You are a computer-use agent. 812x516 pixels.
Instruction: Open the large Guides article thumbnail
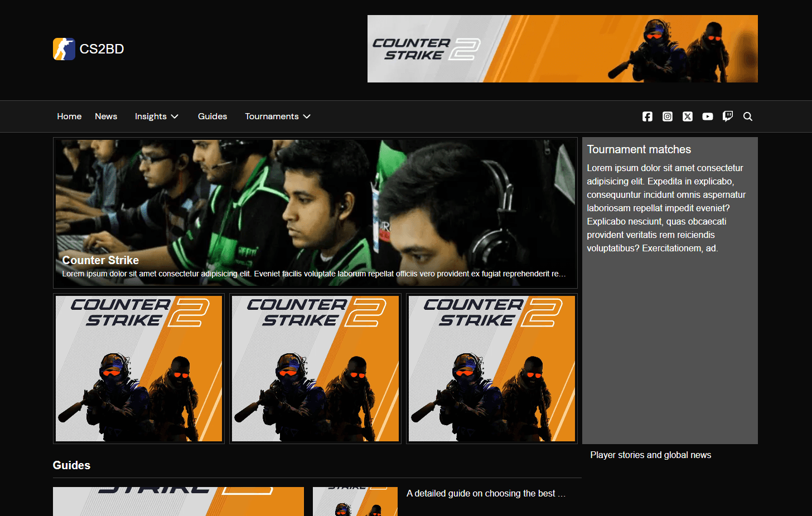(x=178, y=502)
